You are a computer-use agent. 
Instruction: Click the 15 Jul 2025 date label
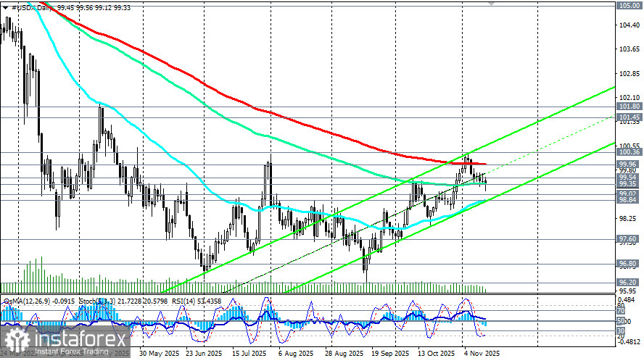[249, 354]
